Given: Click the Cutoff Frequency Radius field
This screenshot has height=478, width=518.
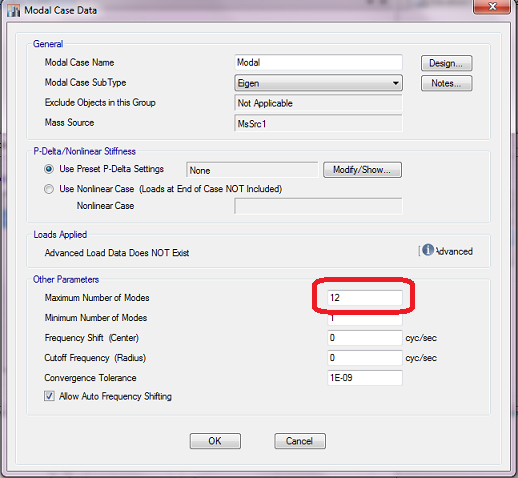Looking at the screenshot, I should (365, 358).
